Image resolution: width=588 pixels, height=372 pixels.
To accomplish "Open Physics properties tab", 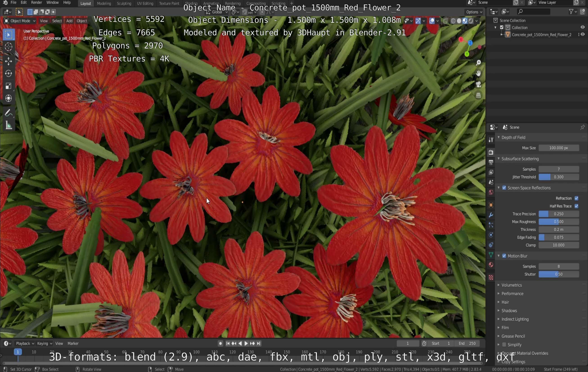I will click(x=491, y=235).
